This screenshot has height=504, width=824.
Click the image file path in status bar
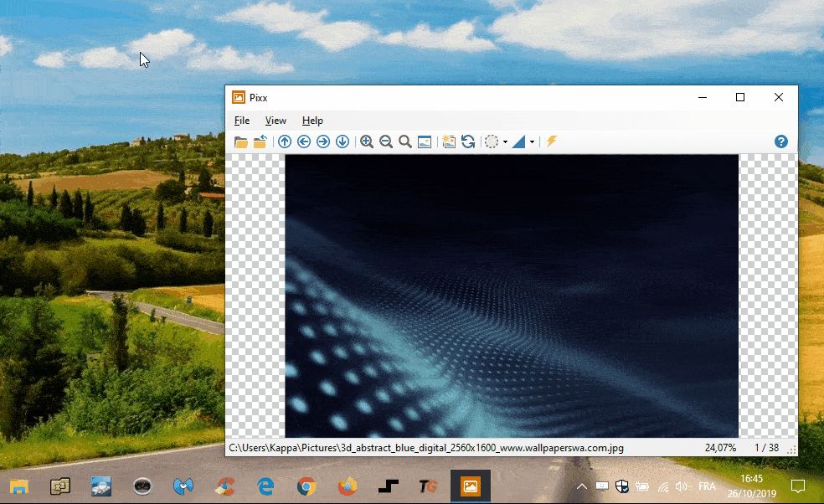(426, 448)
